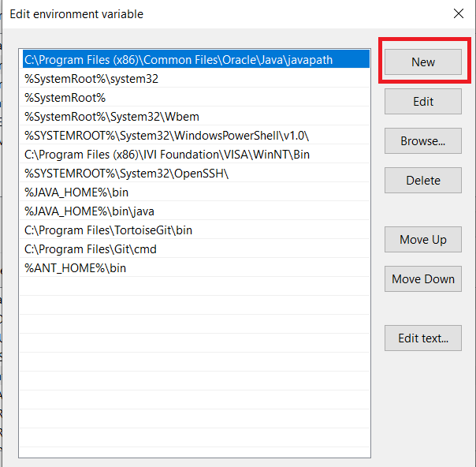Move the selected entry up
The width and height of the screenshot is (476, 467).
(423, 240)
